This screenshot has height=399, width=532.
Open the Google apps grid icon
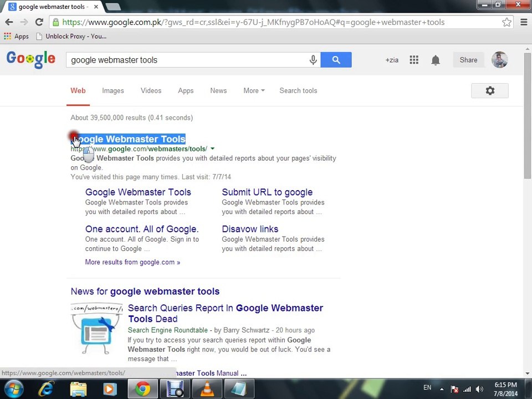click(x=414, y=60)
